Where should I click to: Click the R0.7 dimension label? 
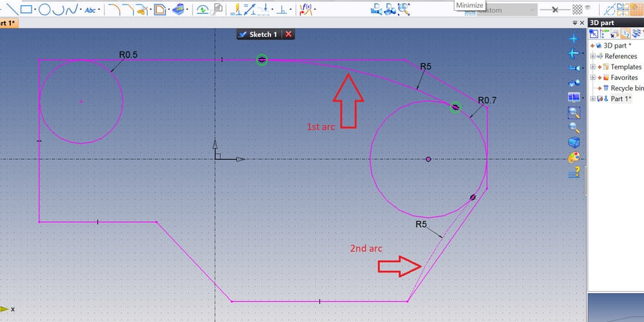(488, 100)
